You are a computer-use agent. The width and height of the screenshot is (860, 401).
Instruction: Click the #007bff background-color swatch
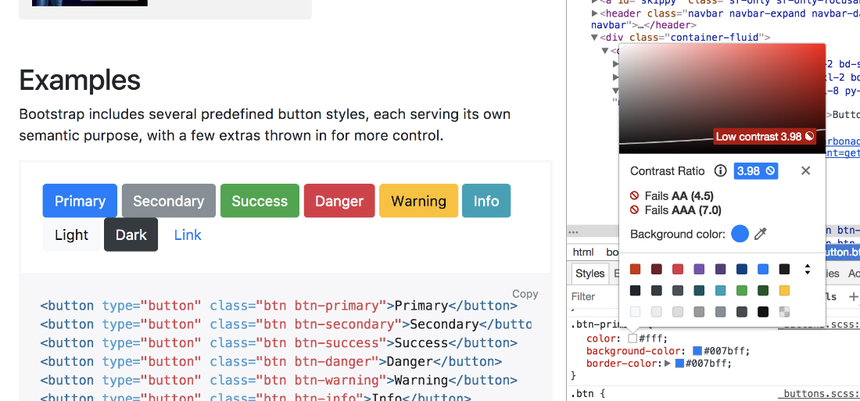point(698,351)
